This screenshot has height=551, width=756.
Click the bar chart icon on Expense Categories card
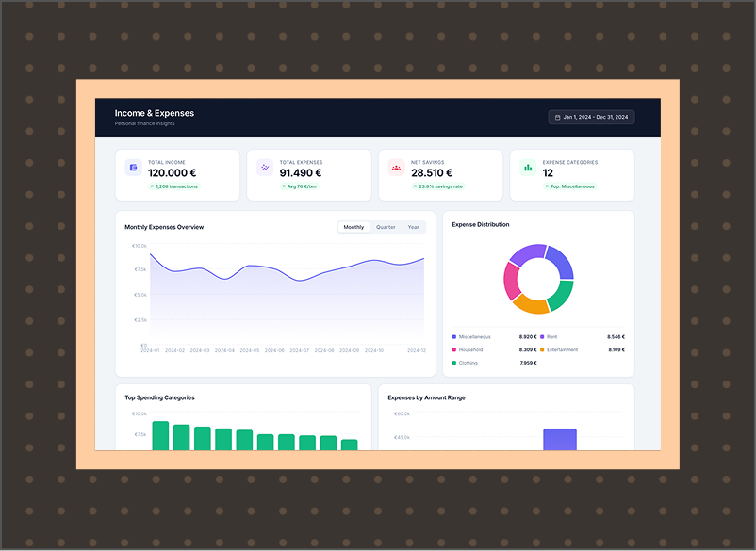pyautogui.click(x=528, y=168)
